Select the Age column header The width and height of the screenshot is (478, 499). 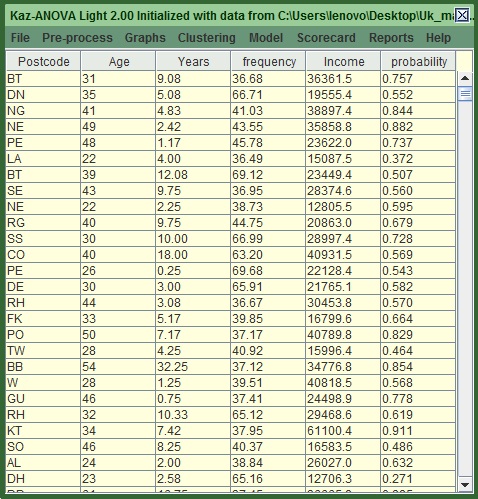(x=118, y=61)
